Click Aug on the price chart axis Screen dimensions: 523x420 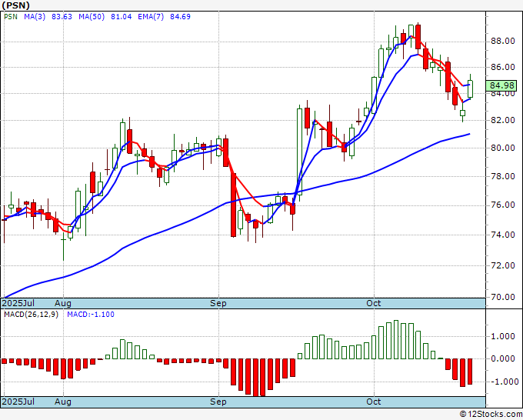(x=63, y=303)
